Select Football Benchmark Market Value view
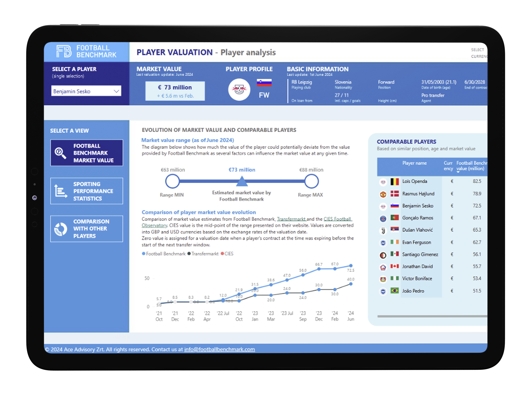Image resolution: width=532 pixels, height=398 pixels. [x=87, y=153]
